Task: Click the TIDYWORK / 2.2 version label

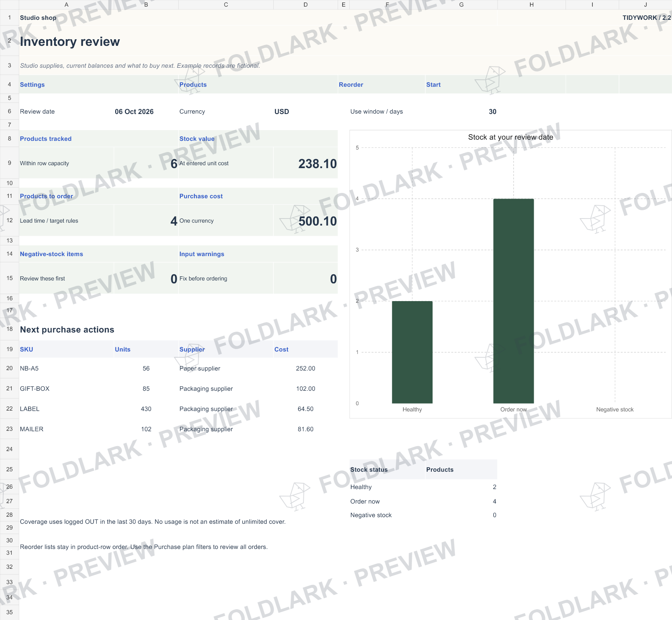Action: click(647, 18)
